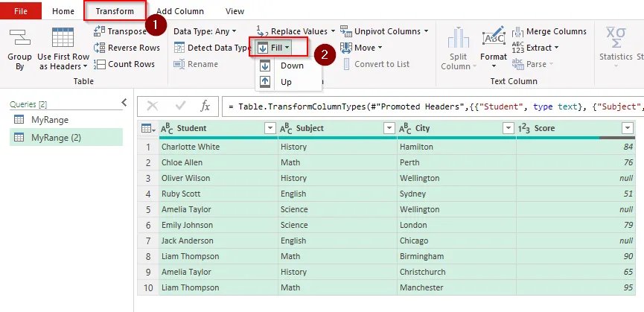Select the score cell with value 95
644x312 pixels.
(x=576, y=287)
